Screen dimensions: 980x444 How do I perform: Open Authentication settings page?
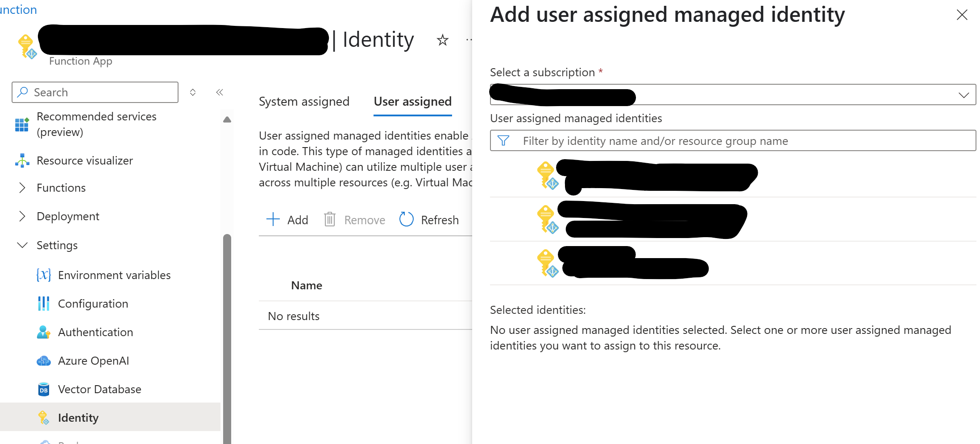point(96,332)
